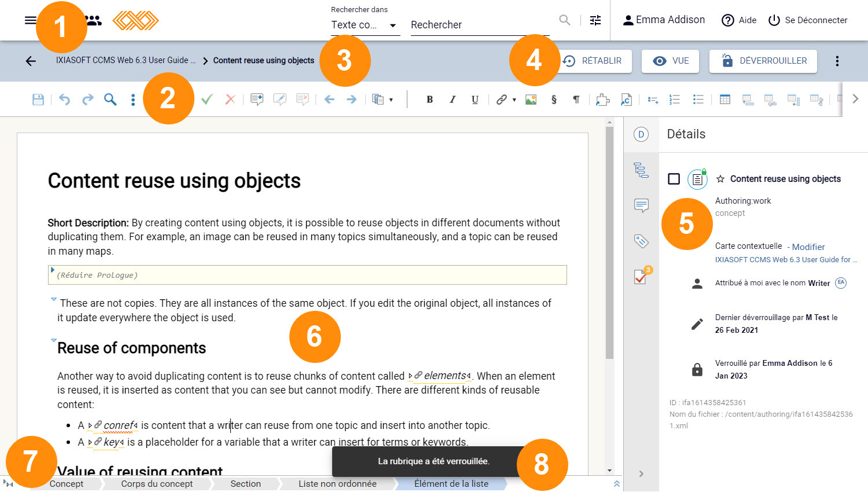
Task: Go back with the left arrow
Action: click(31, 61)
